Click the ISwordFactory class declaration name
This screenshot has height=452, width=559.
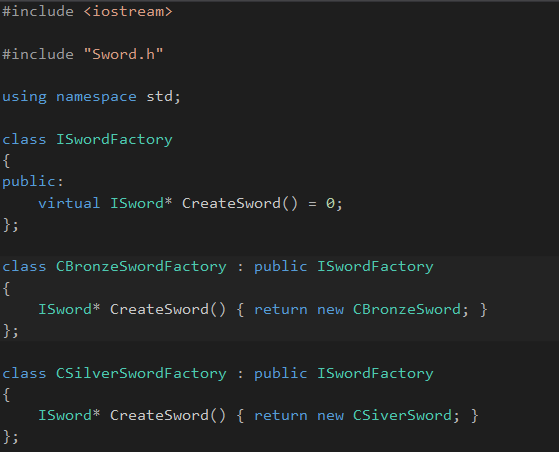[114, 139]
